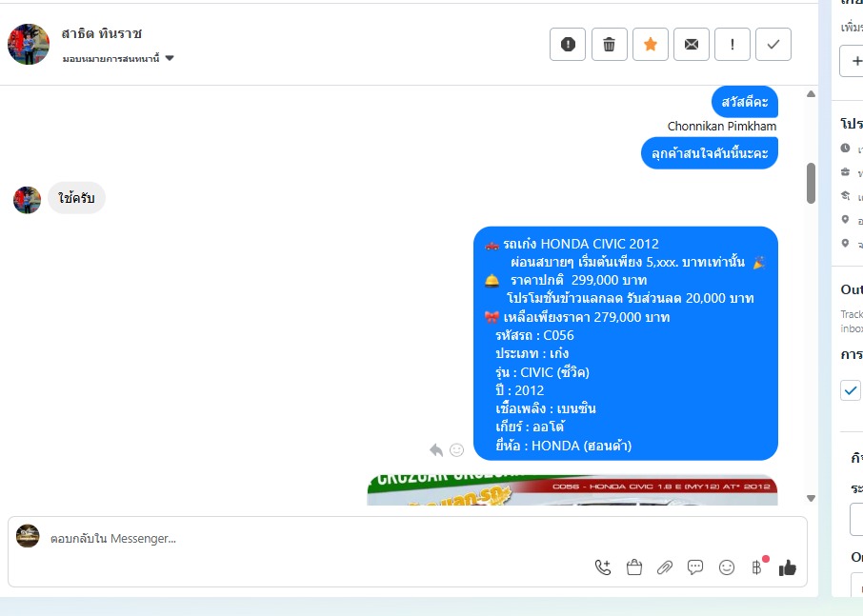The image size is (863, 616).
Task: Click the ราคาปกติ 299,000 บาท text line
Action: tap(578, 280)
